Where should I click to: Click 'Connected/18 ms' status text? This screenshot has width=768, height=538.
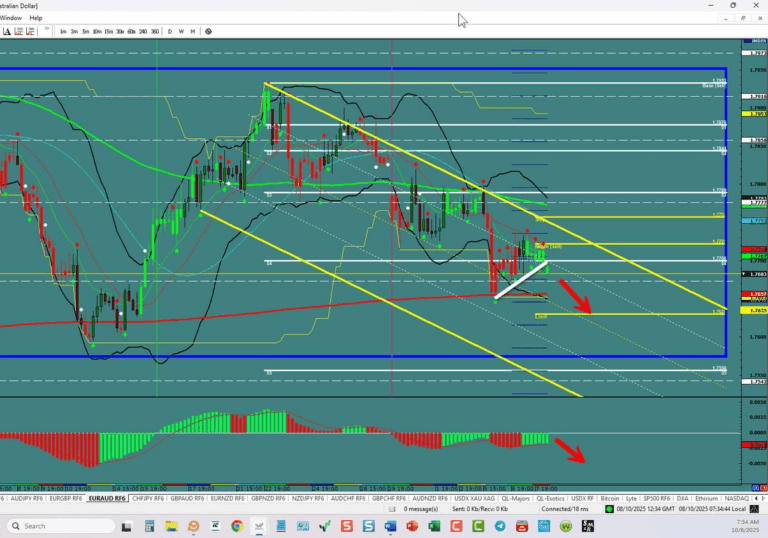click(565, 509)
